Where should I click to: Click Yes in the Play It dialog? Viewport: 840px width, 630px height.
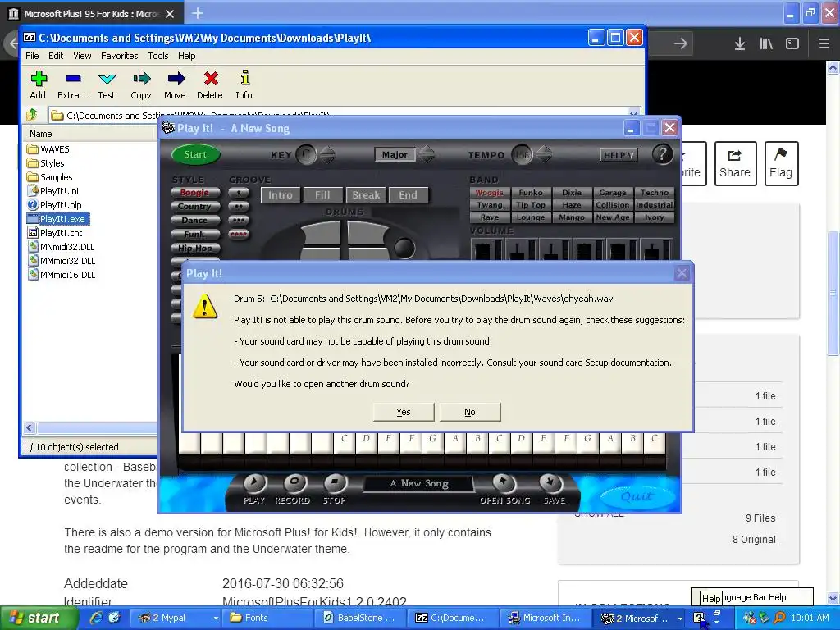pyautogui.click(x=404, y=412)
